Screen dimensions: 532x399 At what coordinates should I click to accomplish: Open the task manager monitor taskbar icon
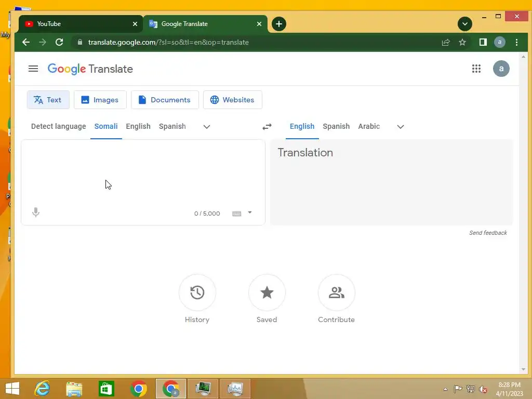[203, 389]
